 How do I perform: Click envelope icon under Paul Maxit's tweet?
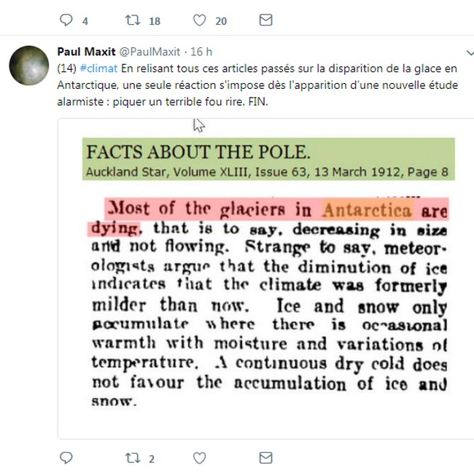pos(266,458)
